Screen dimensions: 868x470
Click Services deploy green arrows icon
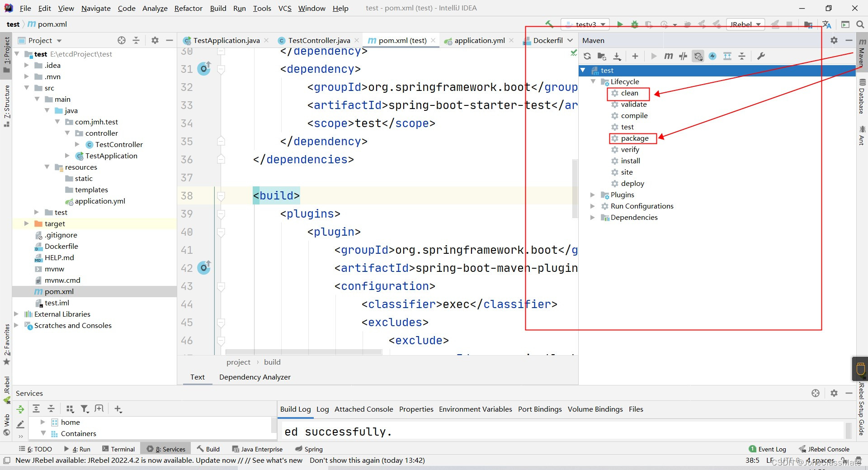pos(20,409)
